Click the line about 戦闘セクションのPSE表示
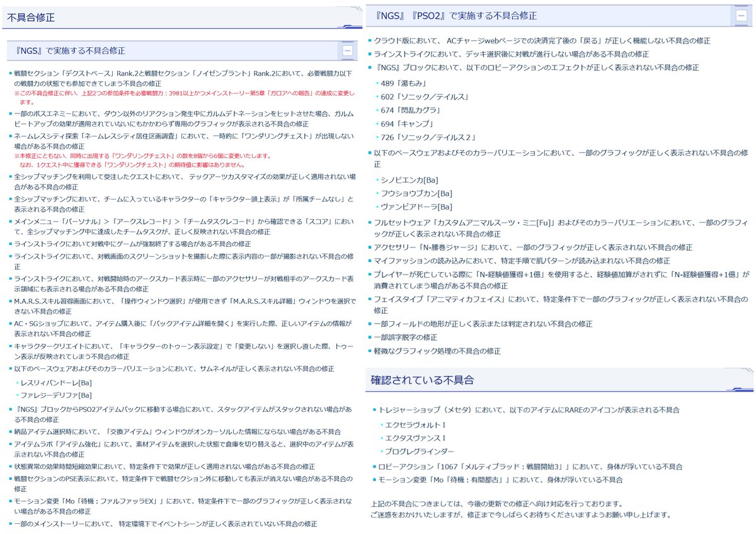 [184, 484]
